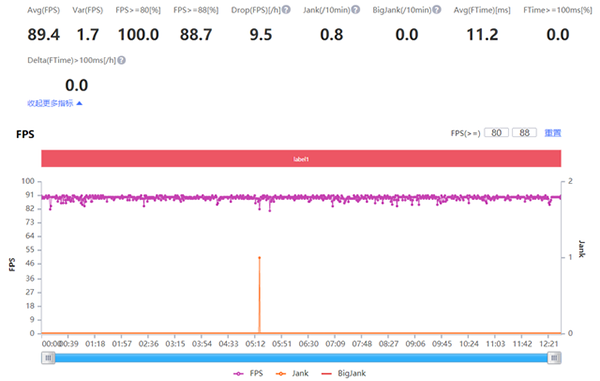Edit the FPS threshold field showing 80
Viewport: 600px width, 381px height.
pyautogui.click(x=496, y=133)
